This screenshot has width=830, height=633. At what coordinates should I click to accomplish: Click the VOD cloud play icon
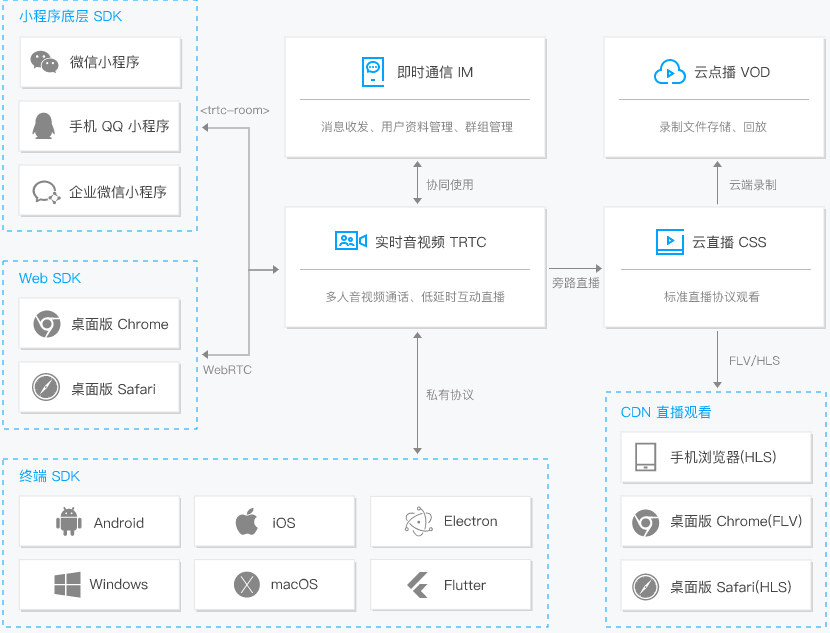[670, 72]
